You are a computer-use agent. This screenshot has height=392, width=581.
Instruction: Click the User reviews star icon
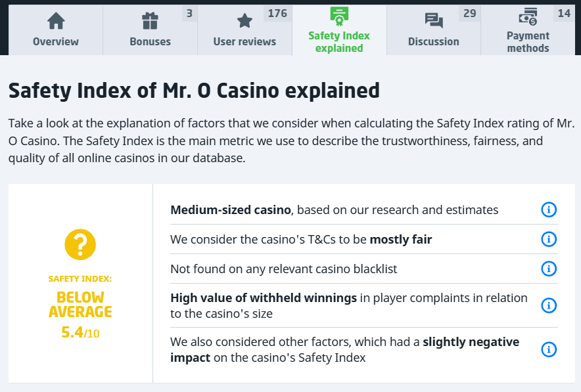(244, 21)
